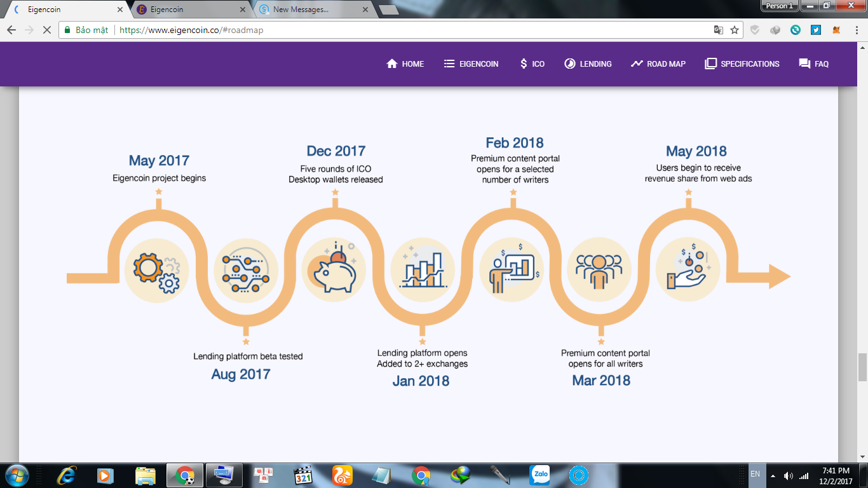Click the people group icon for Mar 2018
868x488 pixels.
[x=599, y=269]
